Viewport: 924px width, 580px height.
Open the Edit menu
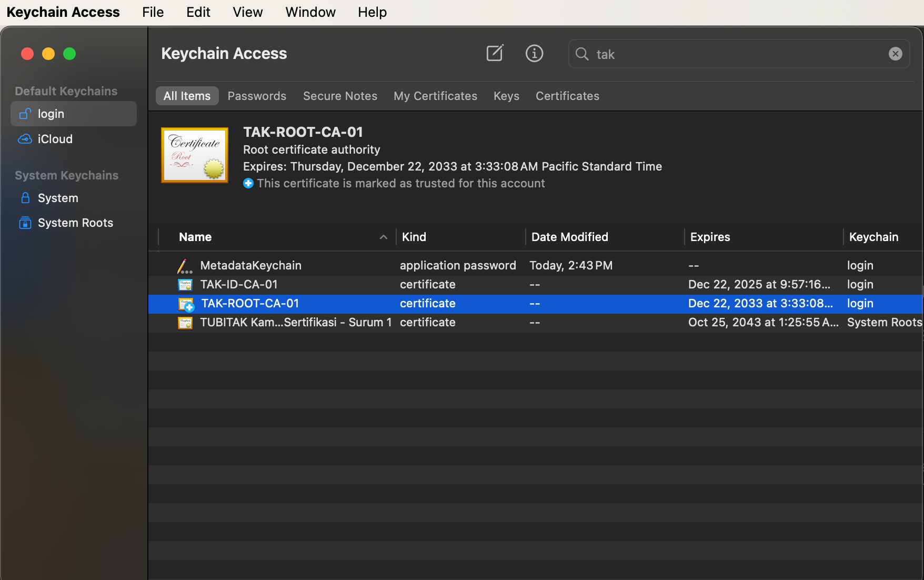click(198, 12)
